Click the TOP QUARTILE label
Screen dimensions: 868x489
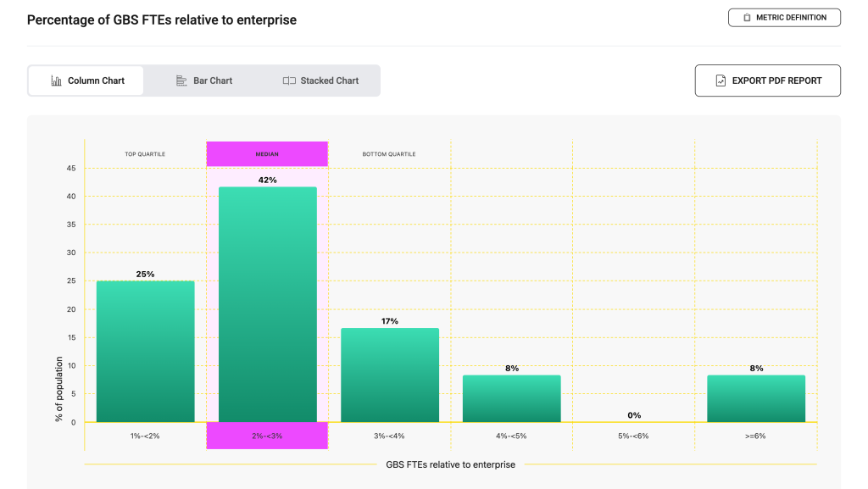point(145,154)
